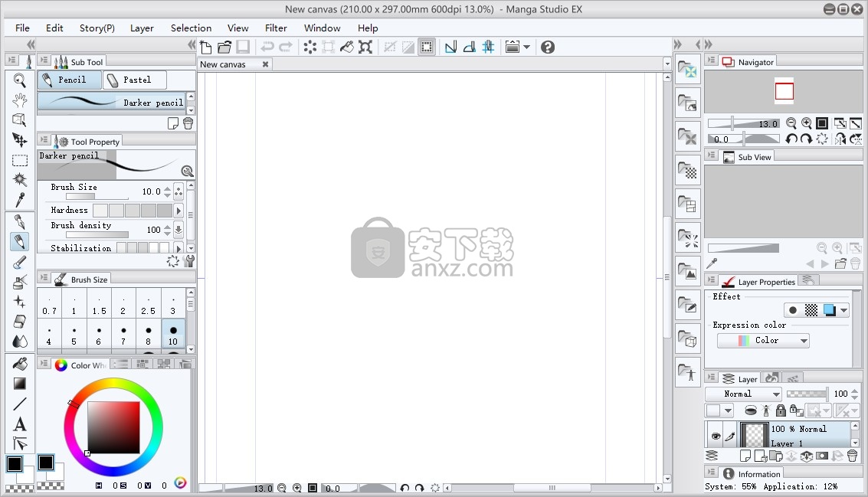Toggle snap to ruler icon in toolbar
This screenshot has width=868, height=497.
(450, 47)
